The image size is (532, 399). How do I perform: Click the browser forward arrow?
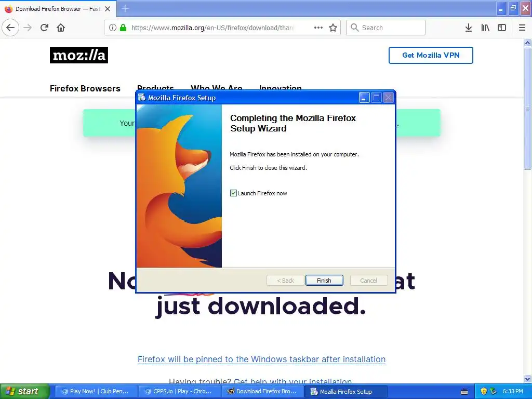pyautogui.click(x=28, y=28)
